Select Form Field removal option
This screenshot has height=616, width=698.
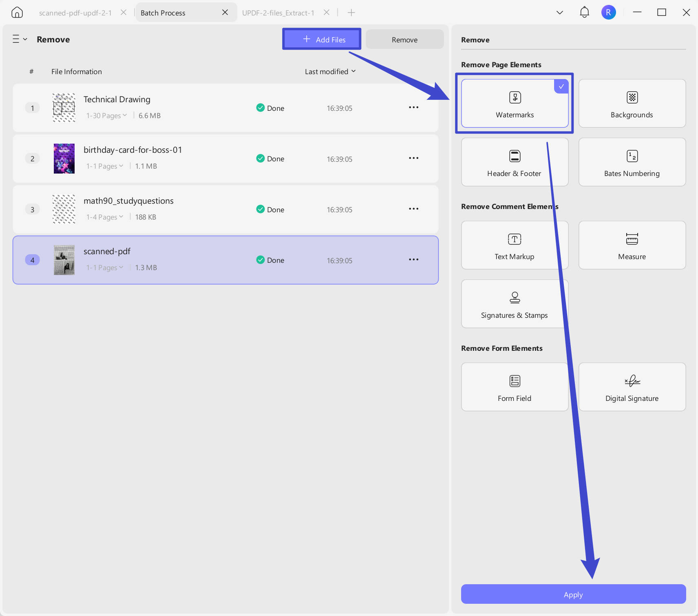click(x=515, y=387)
